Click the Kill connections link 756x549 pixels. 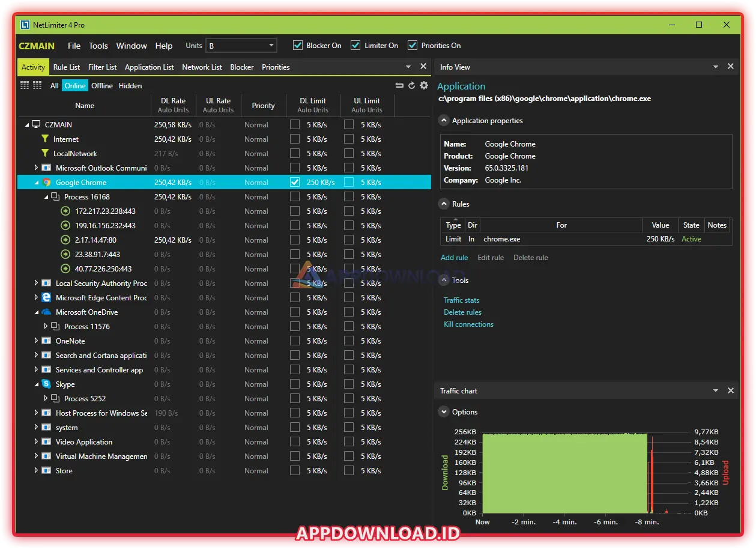coord(468,324)
